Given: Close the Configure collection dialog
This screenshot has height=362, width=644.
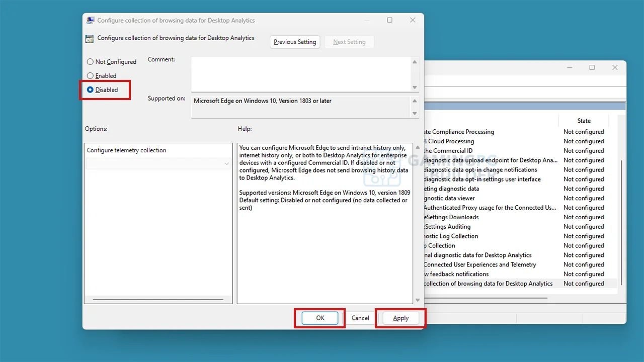Looking at the screenshot, I should tap(413, 20).
